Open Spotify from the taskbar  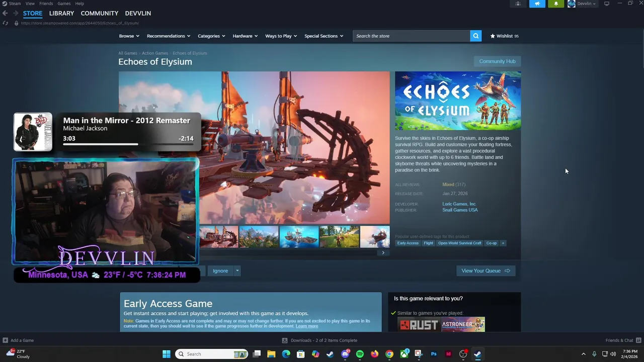point(360,354)
